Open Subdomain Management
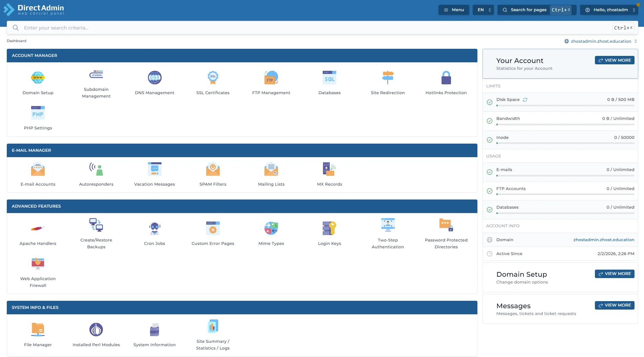Screen dimensions: 644x357 tap(96, 74)
